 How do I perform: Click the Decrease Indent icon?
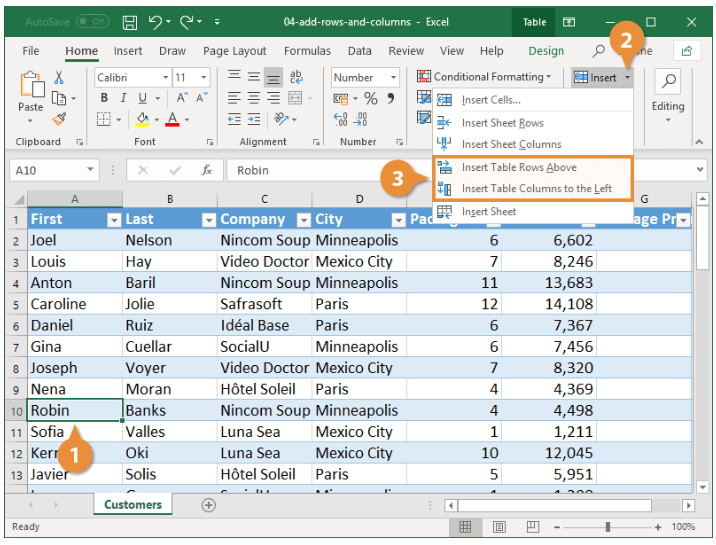pos(234,119)
